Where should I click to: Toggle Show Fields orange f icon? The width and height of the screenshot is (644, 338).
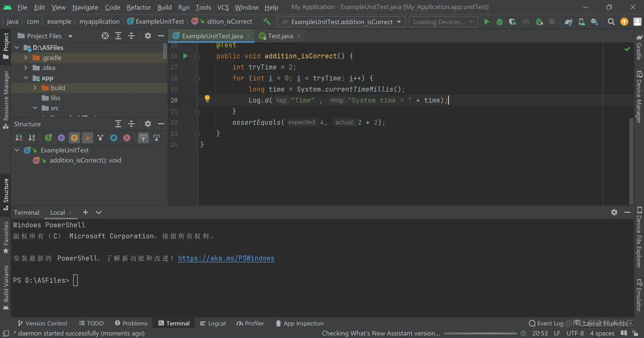(74, 137)
